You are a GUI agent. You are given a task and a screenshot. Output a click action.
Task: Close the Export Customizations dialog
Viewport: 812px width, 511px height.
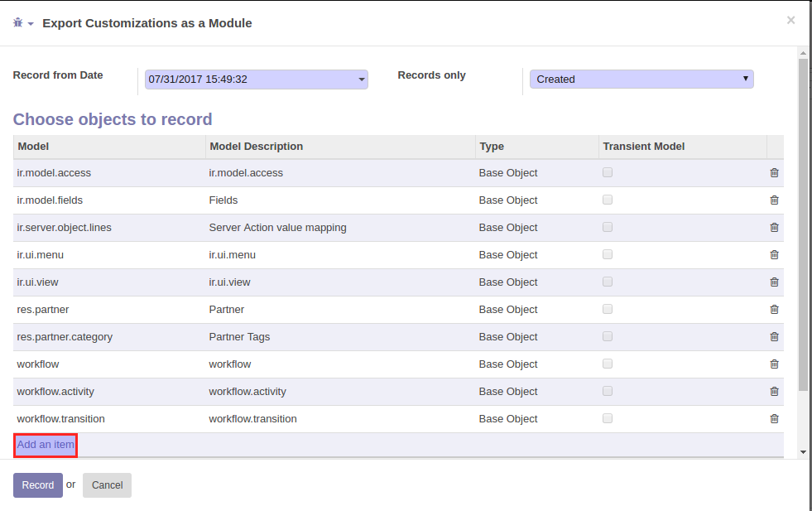coord(790,20)
